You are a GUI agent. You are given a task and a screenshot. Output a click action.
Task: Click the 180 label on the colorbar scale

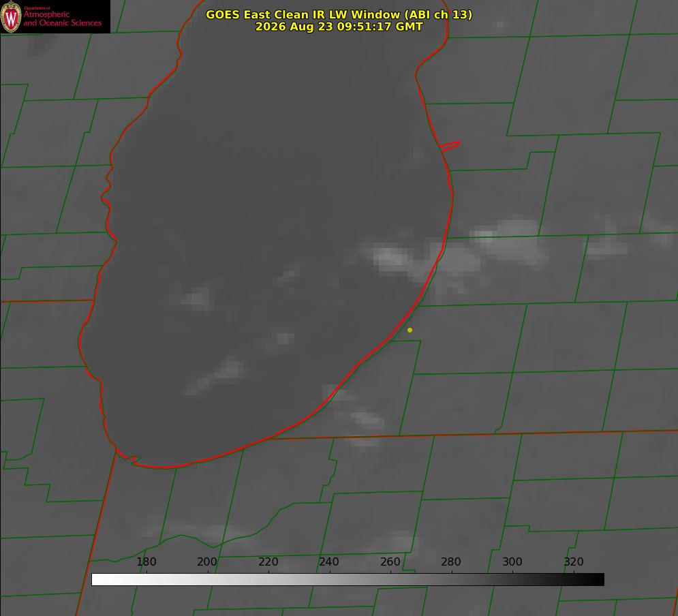click(146, 561)
